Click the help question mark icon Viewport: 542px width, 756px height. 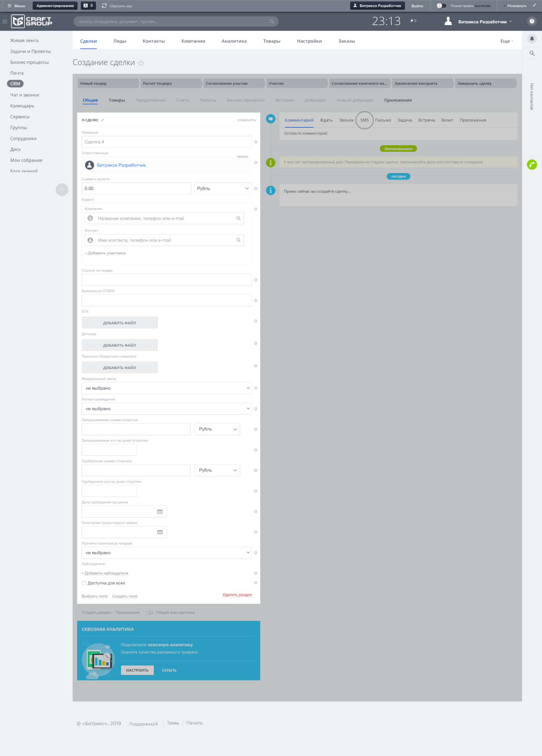pos(532,21)
